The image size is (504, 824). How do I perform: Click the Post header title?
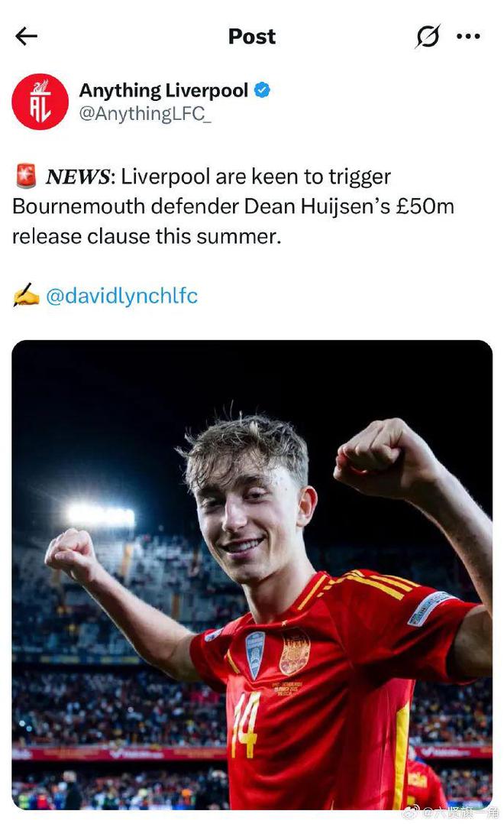pos(252,36)
